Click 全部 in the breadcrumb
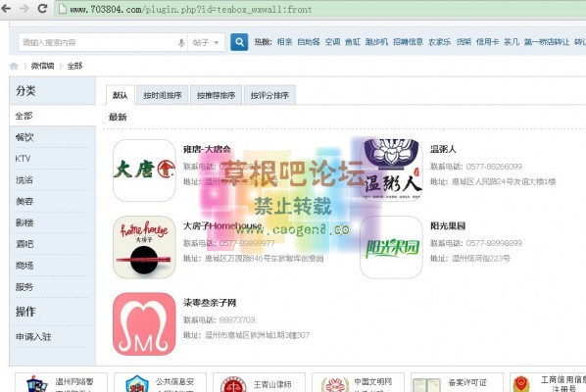Viewport: 586px width, 392px height. point(74,66)
